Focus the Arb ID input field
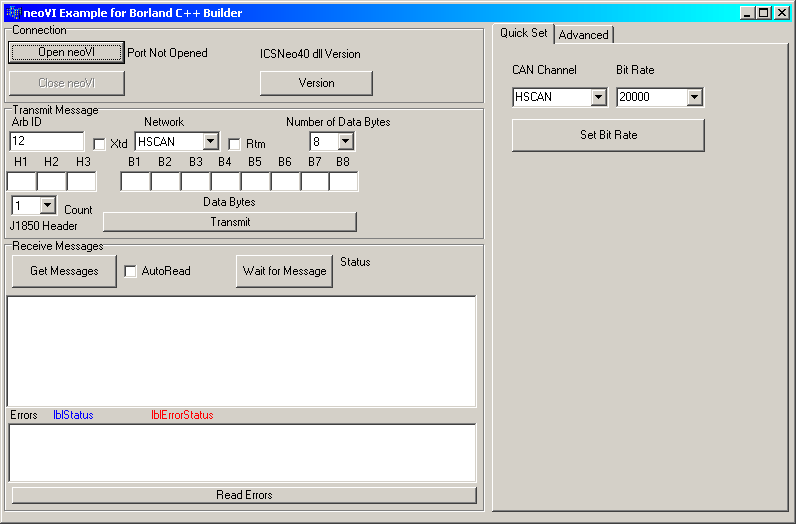This screenshot has width=796, height=524. pos(47,141)
